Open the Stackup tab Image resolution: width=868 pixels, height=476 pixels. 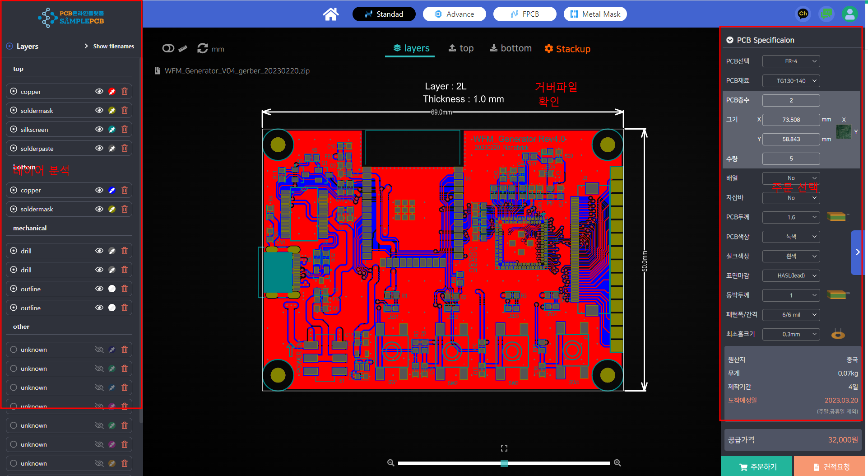(567, 49)
